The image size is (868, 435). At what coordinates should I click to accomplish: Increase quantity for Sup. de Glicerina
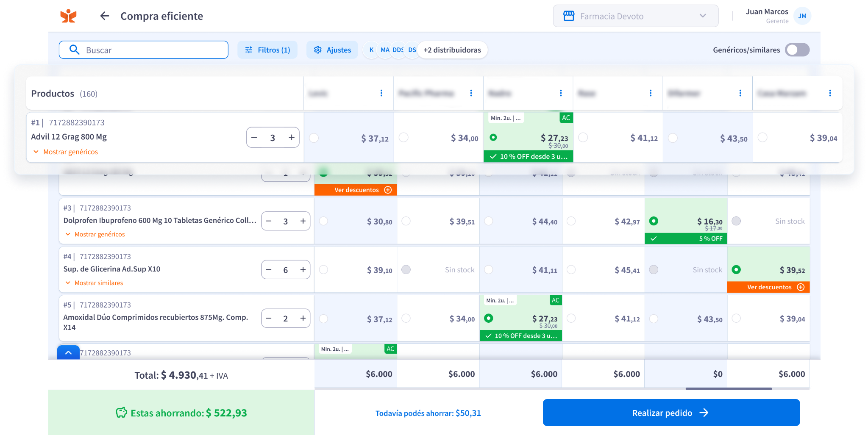click(x=303, y=270)
